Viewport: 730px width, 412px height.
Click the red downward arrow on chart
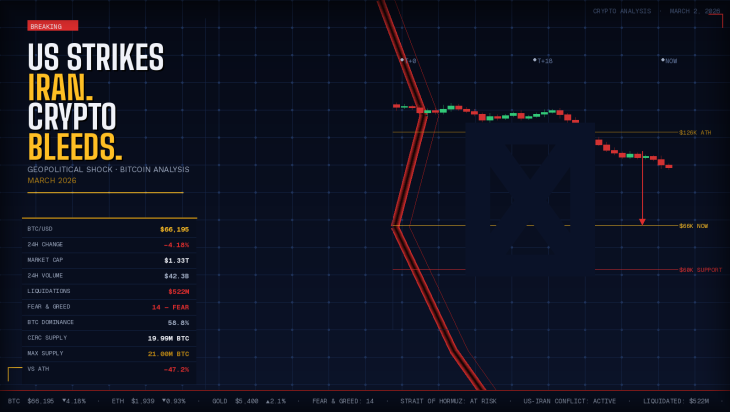(642, 190)
